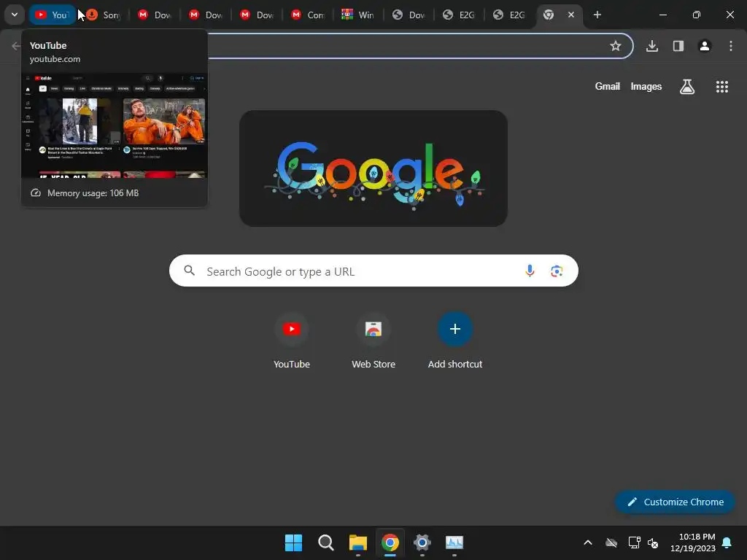Go back with the back arrow

[16, 46]
